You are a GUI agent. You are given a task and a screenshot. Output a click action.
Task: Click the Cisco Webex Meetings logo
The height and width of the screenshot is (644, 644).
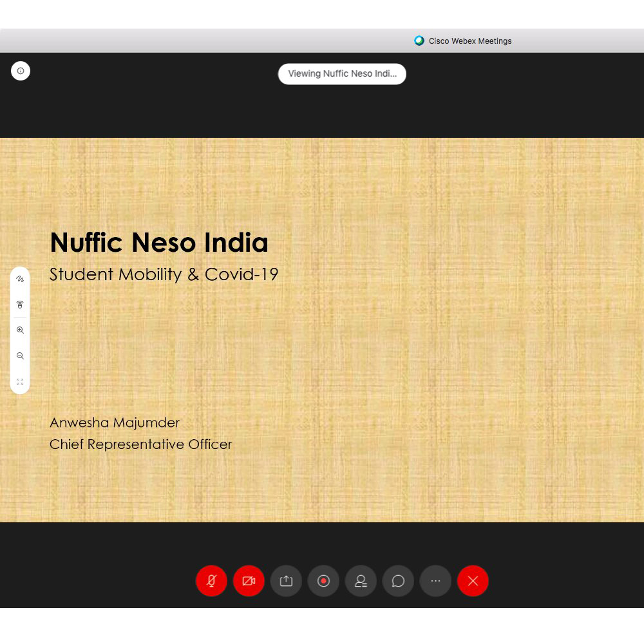click(419, 41)
